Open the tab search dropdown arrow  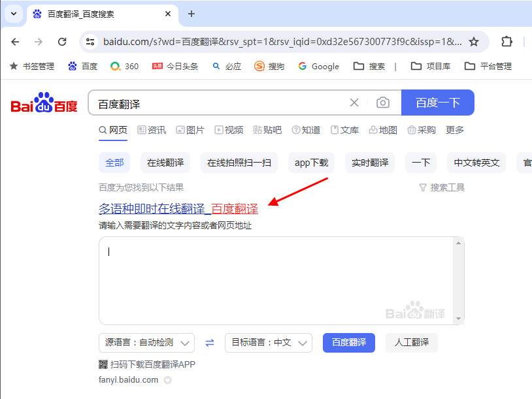[x=14, y=14]
